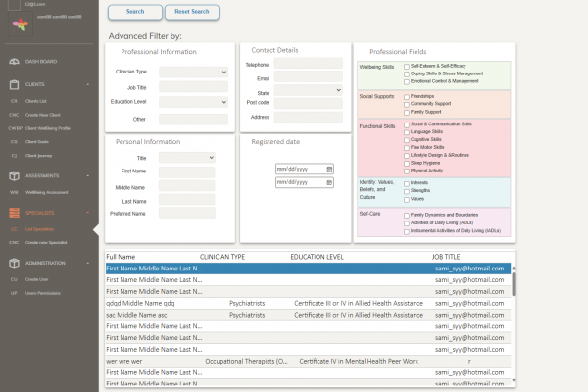
Task: Tick Family Dynamics and Boundaries checkbox
Action: point(406,216)
